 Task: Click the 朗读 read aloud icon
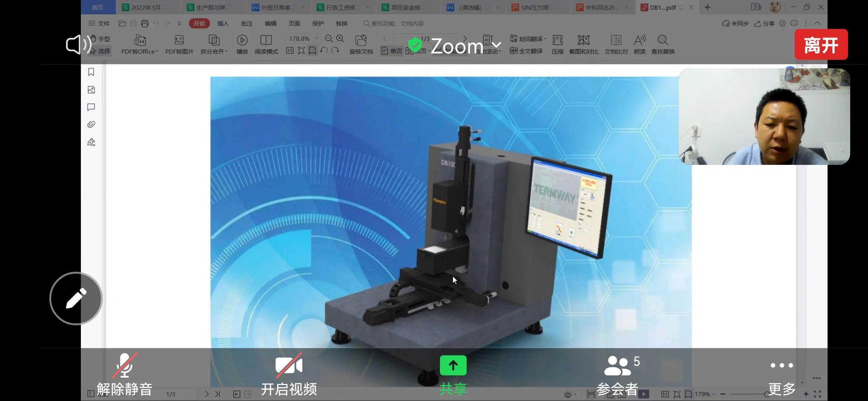640,45
